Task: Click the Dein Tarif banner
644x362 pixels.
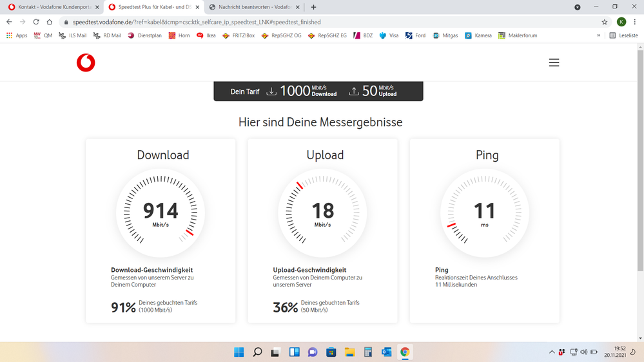Action: (318, 91)
